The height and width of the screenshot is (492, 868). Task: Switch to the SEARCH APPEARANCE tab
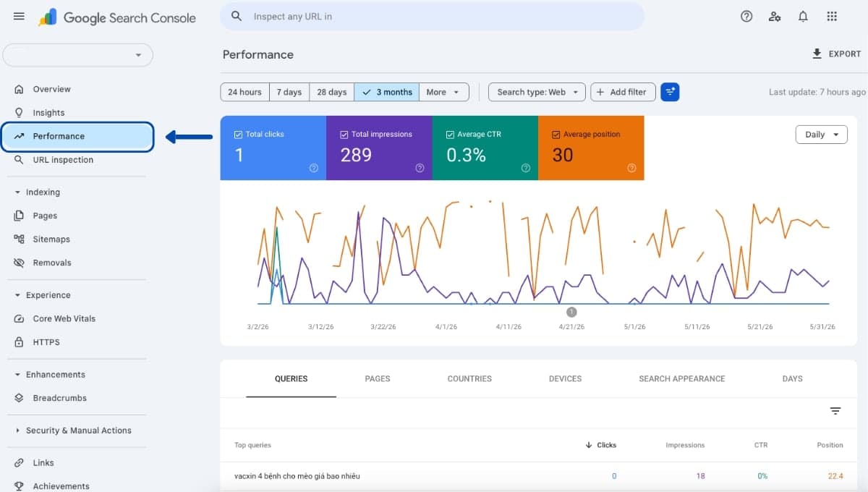click(x=681, y=378)
